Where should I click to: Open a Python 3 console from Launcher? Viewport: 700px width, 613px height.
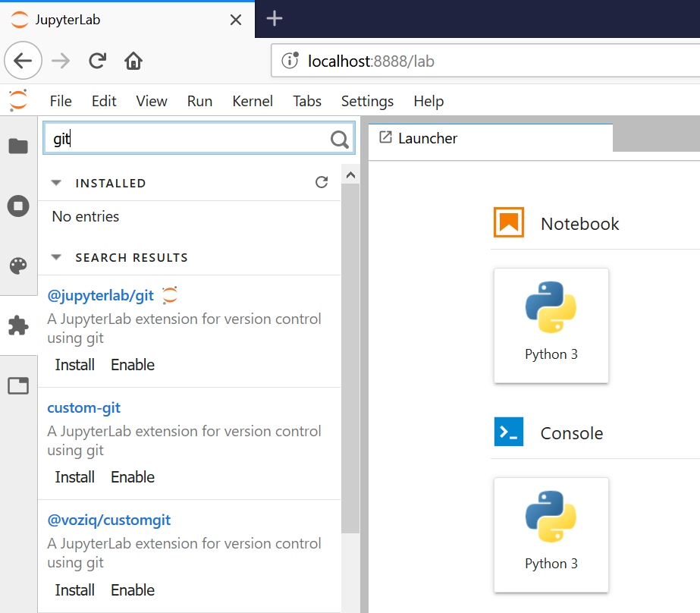pos(551,535)
